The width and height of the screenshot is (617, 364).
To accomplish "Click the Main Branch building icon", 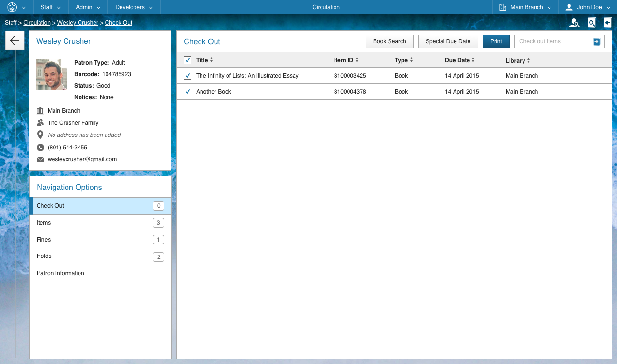I will pos(40,110).
